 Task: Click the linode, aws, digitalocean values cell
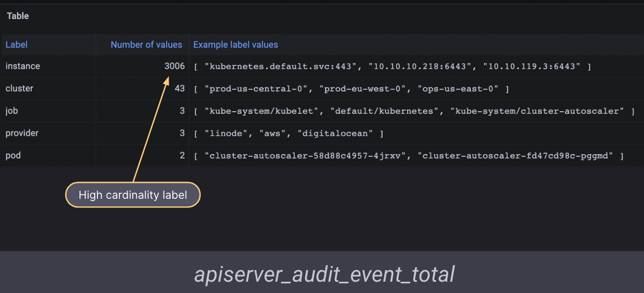[x=289, y=134]
